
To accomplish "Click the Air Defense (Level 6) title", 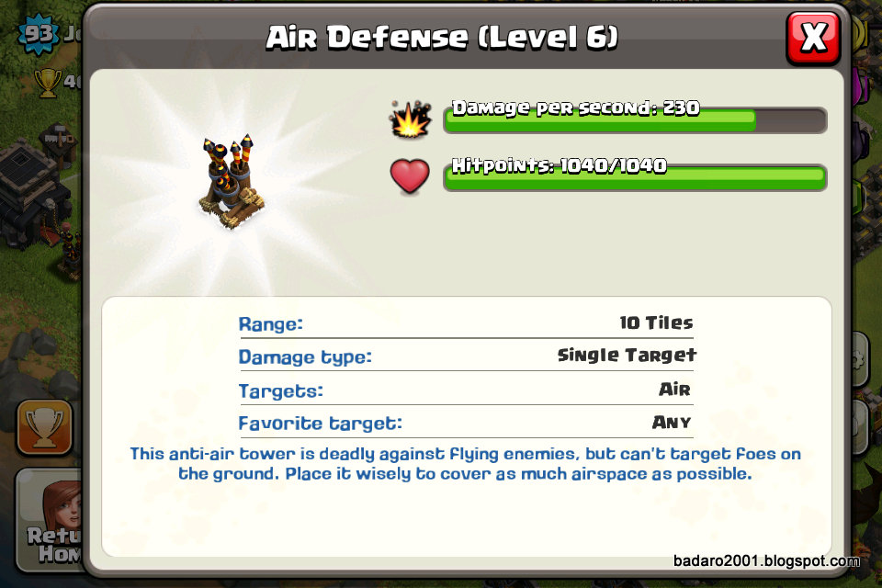I will click(x=442, y=38).
